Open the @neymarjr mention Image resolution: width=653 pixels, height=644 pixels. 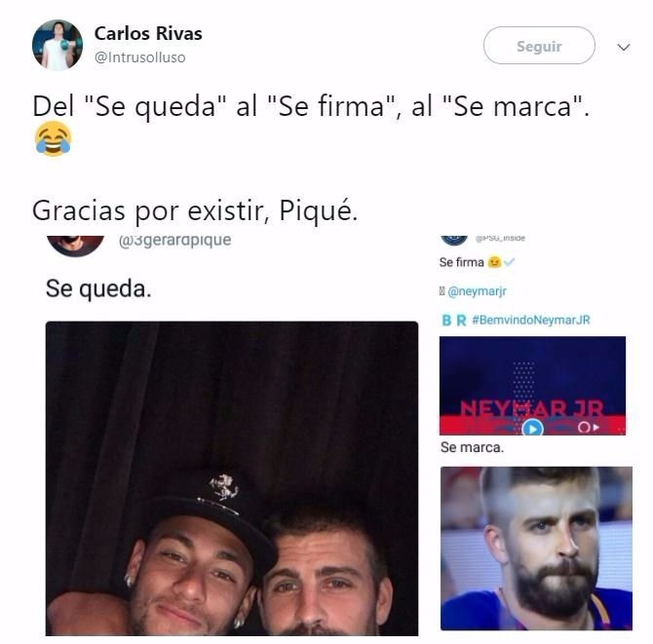[477, 291]
